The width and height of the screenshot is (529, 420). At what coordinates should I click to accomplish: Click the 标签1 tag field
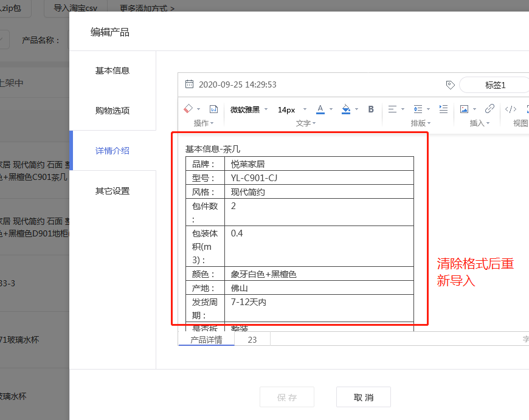point(495,85)
